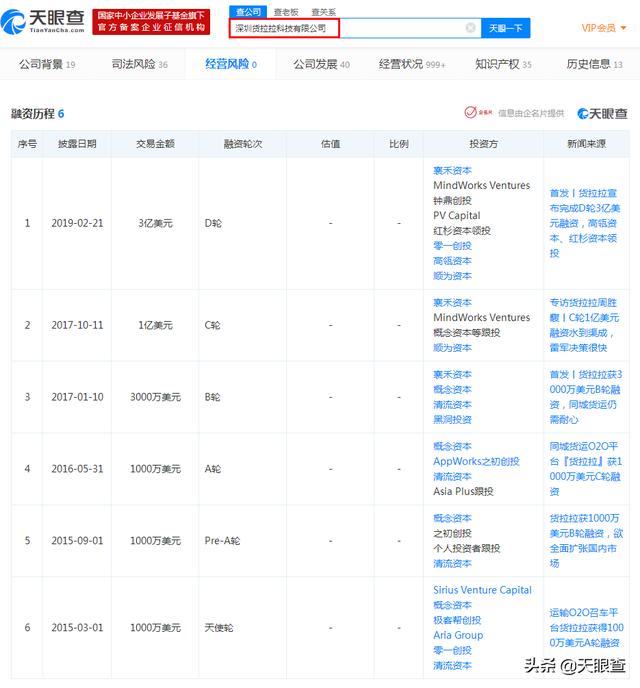Open the 公司发展 tab

tap(322, 64)
